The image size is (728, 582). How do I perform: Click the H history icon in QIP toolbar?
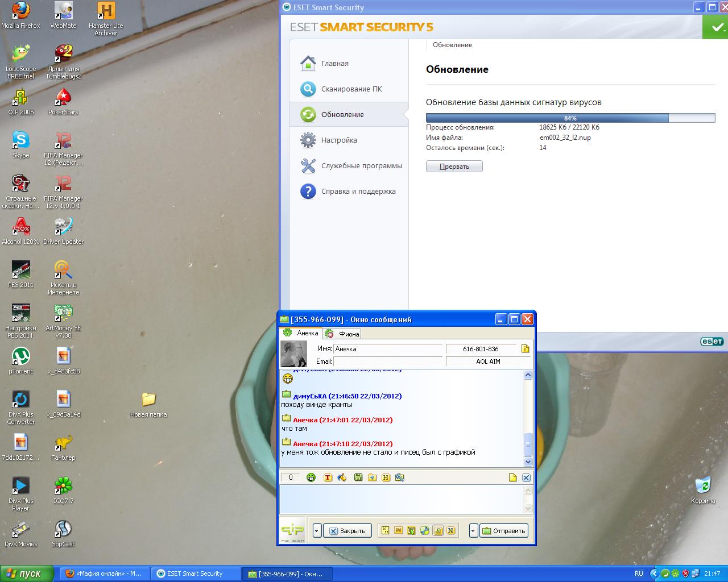[386, 477]
